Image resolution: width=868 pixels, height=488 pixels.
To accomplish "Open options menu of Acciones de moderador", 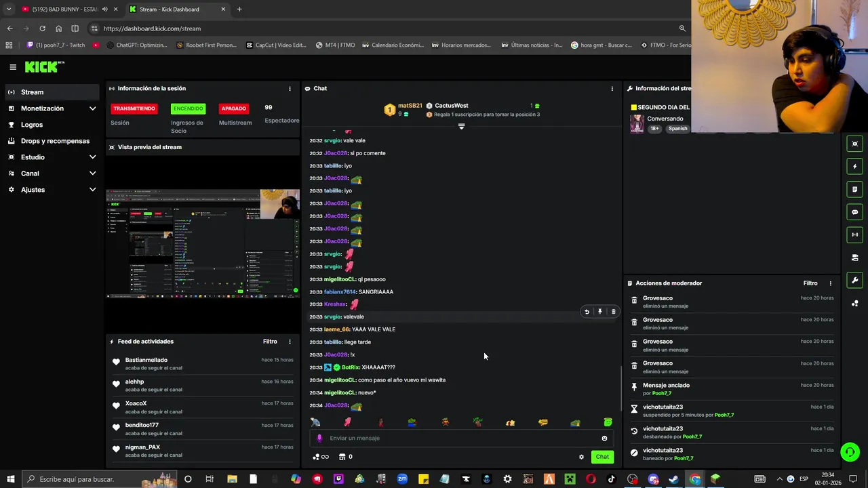I will tap(830, 283).
